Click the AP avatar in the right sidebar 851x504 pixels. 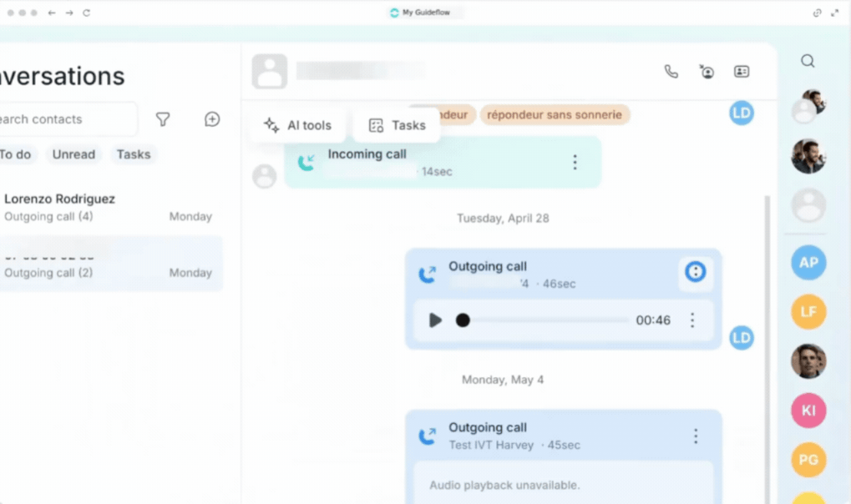click(808, 263)
